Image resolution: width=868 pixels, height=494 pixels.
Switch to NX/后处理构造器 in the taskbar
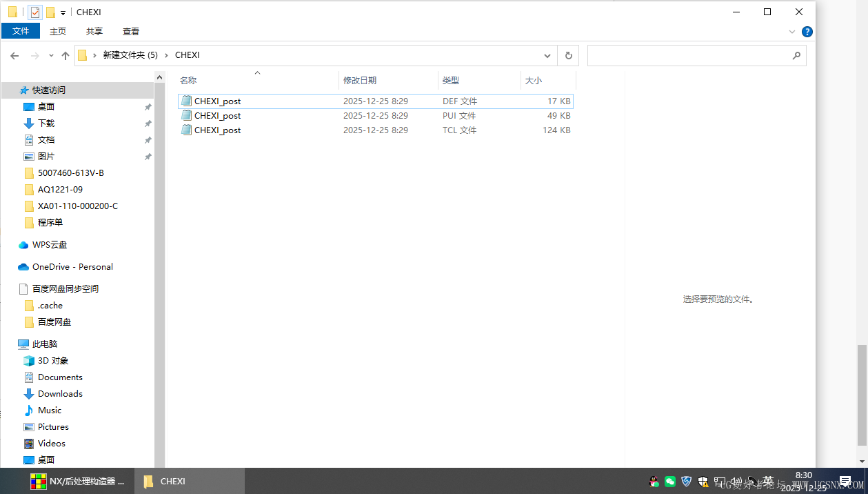pyautogui.click(x=78, y=481)
